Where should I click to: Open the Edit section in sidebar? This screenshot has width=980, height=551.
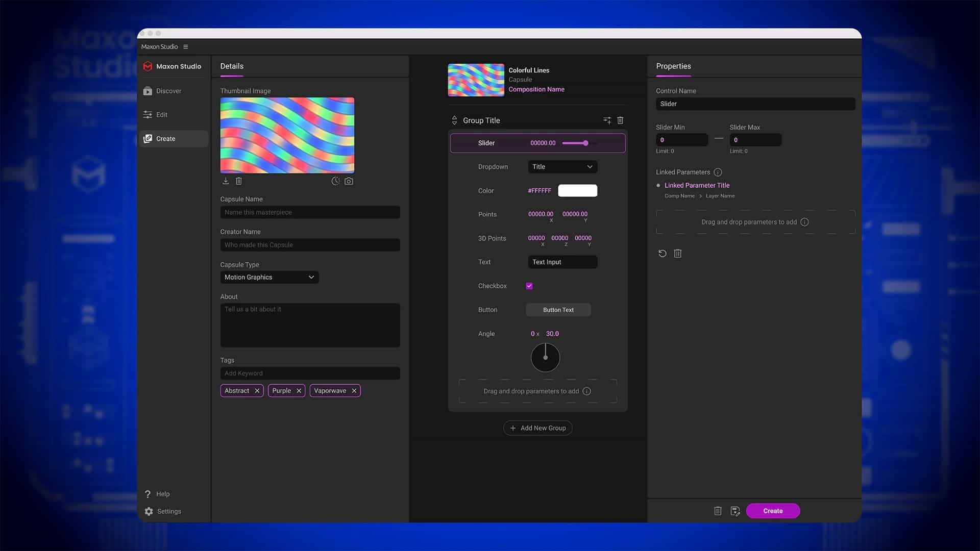(x=161, y=115)
